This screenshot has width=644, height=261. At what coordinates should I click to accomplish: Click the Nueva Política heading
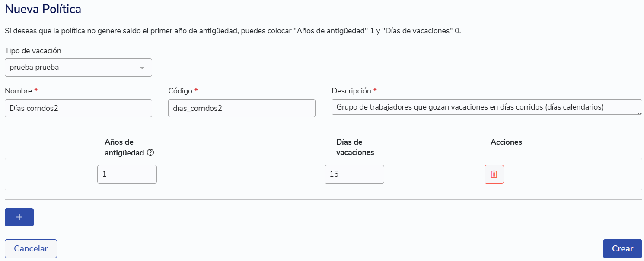point(43,9)
